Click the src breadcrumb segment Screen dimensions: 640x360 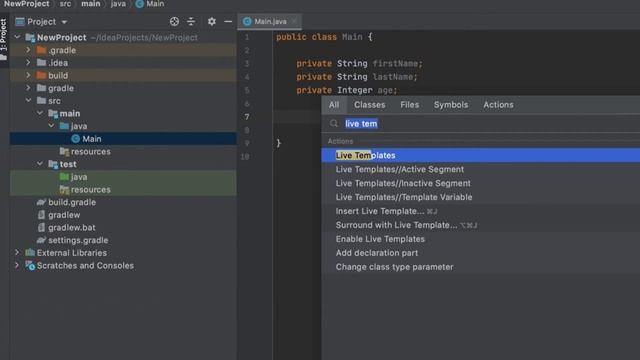click(x=65, y=4)
